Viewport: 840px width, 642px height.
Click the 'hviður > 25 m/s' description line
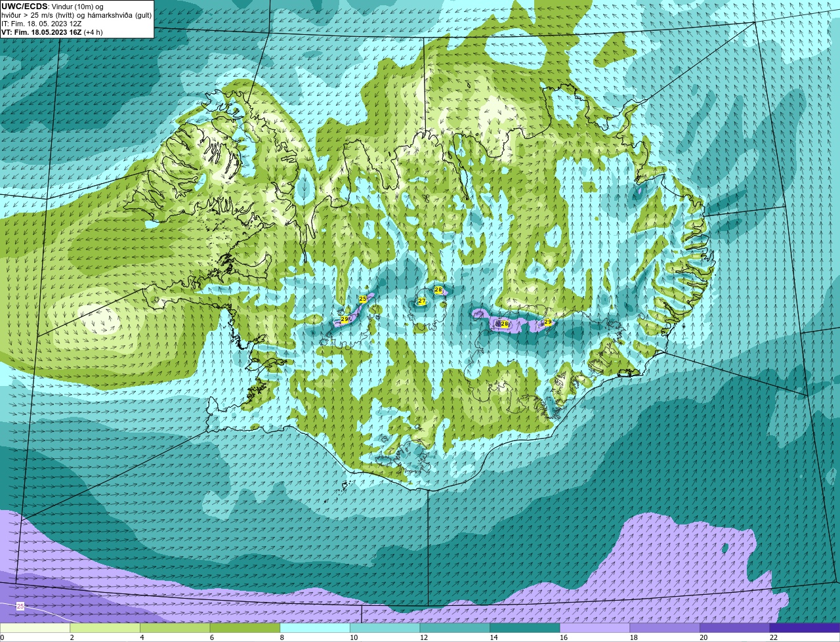click(76, 15)
